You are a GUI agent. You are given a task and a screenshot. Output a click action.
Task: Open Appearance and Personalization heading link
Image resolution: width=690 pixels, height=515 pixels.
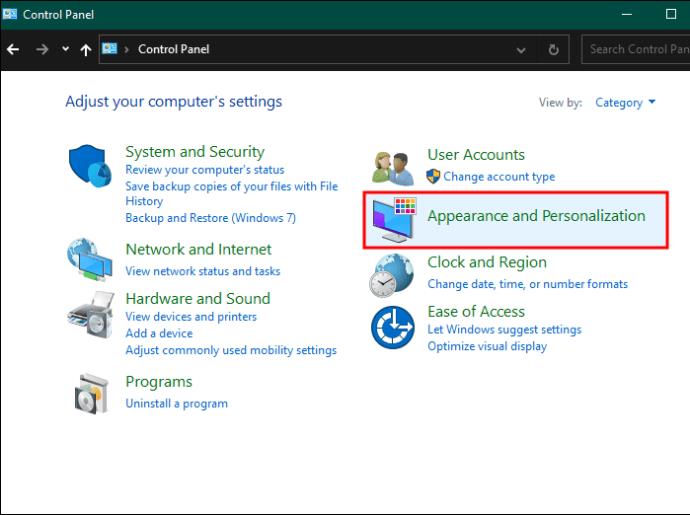pos(536,216)
